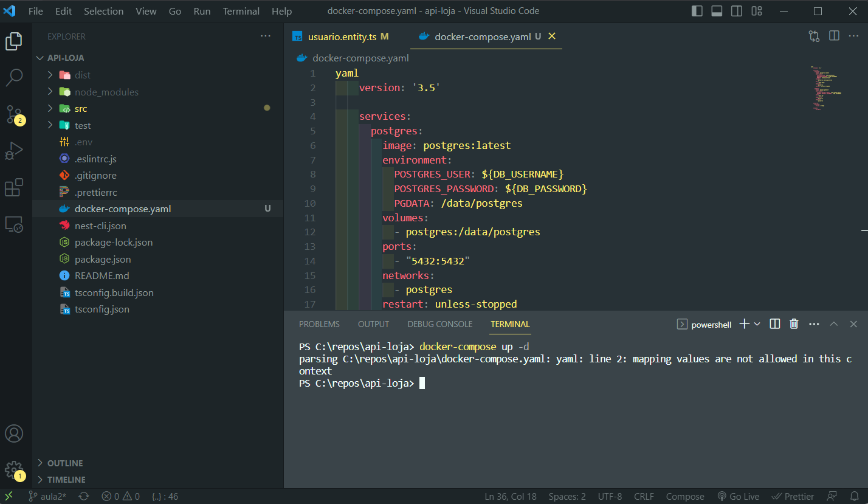Screen dimensions: 868x504
Task: Open editor more actions ellipsis
Action: click(x=855, y=36)
